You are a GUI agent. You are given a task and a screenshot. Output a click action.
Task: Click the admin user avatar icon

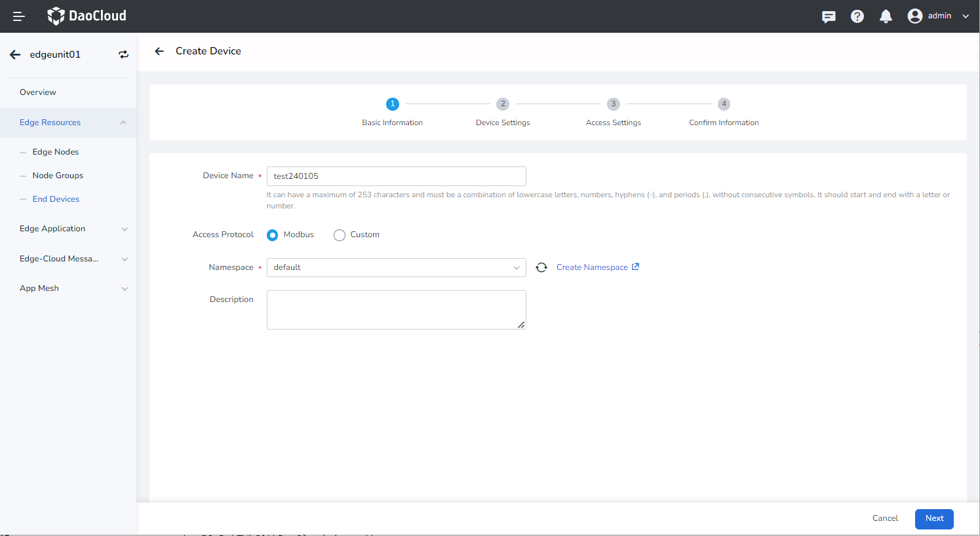[x=915, y=16]
